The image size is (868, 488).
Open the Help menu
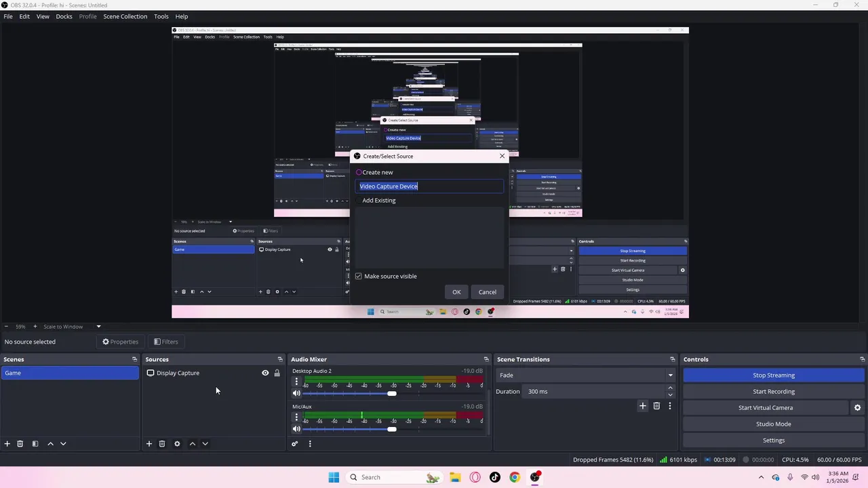click(182, 16)
